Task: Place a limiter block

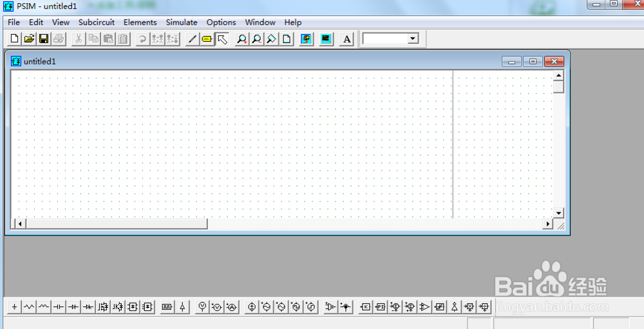Action: (439, 307)
